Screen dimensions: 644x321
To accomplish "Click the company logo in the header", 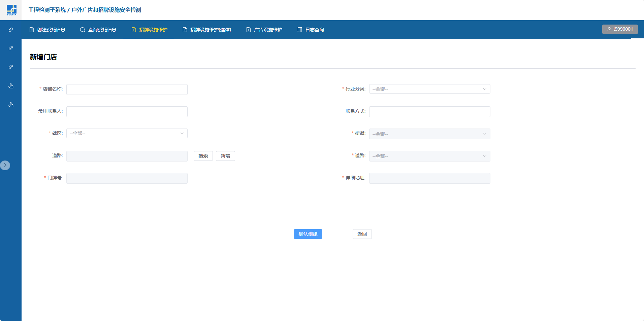I will pyautogui.click(x=11, y=10).
